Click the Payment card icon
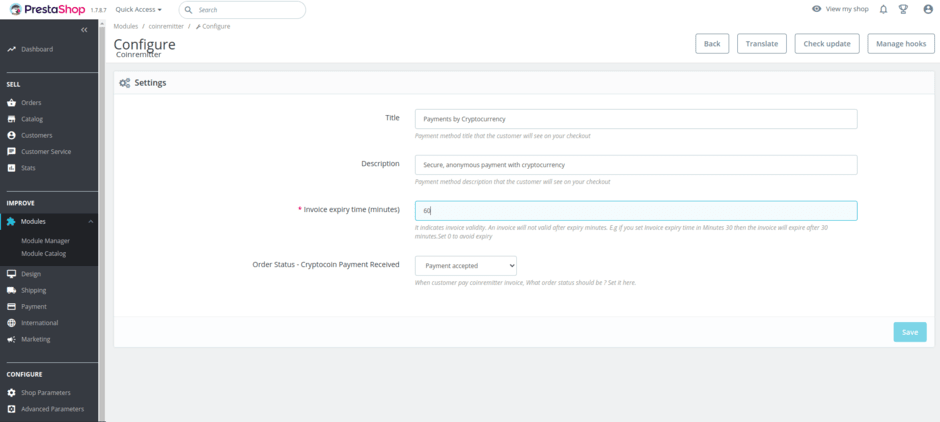The width and height of the screenshot is (940, 422). click(11, 306)
